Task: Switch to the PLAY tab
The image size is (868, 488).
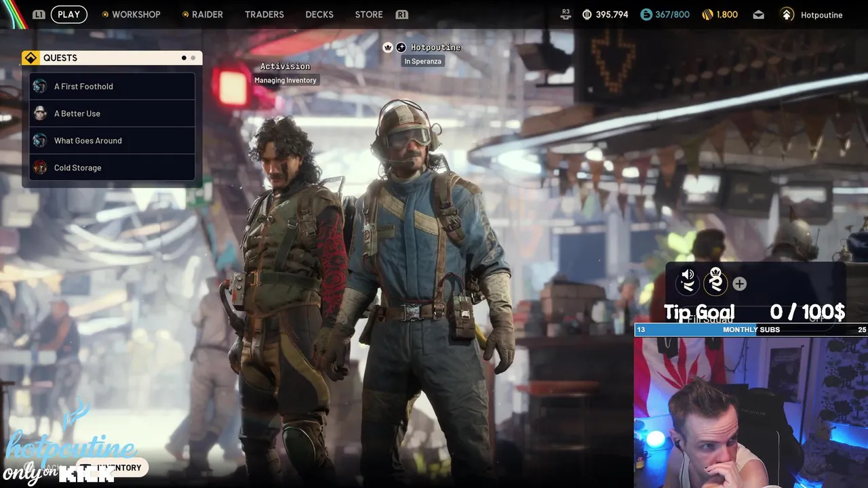Action: [x=68, y=14]
